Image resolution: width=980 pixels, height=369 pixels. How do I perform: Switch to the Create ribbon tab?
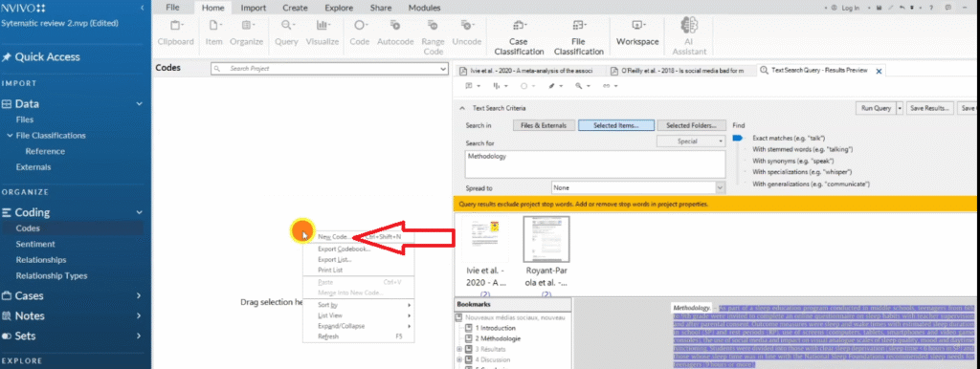[295, 8]
